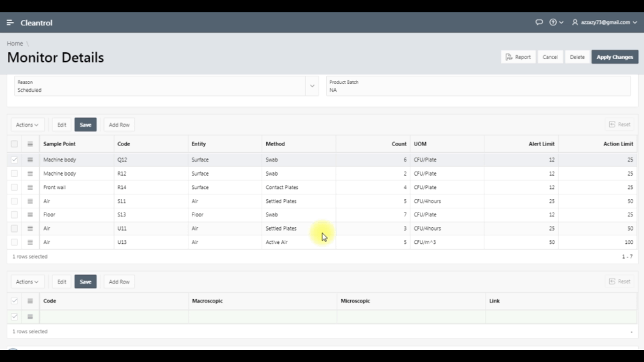644x362 pixels.
Task: Uncheck the Q12 Machine body row checkbox
Action: [x=14, y=160]
